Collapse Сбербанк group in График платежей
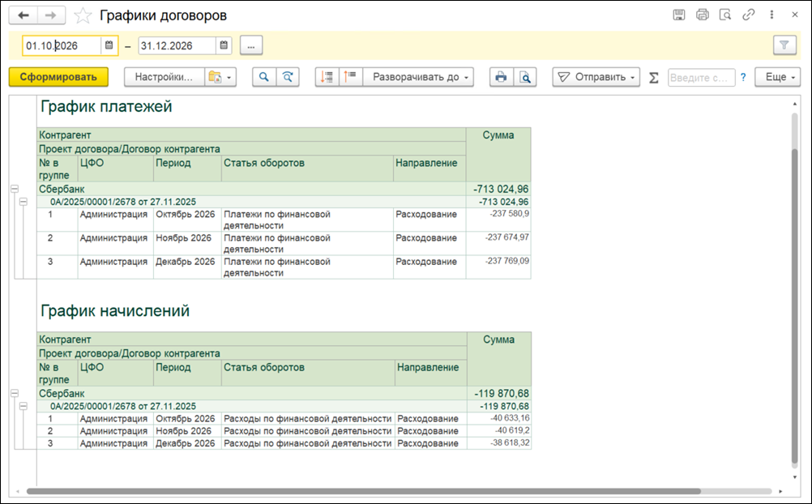The image size is (812, 504). (15, 189)
